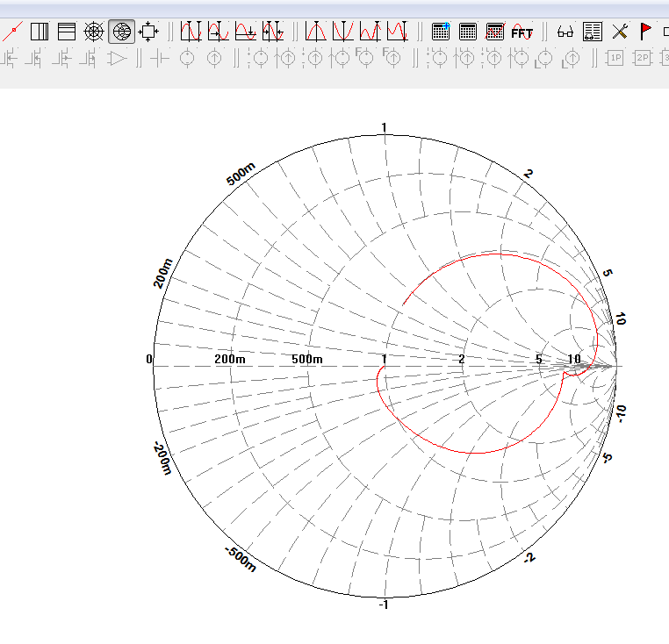Click sine wave cursor with right arrow icon
Screen dimensions: 669x644
(x=218, y=32)
